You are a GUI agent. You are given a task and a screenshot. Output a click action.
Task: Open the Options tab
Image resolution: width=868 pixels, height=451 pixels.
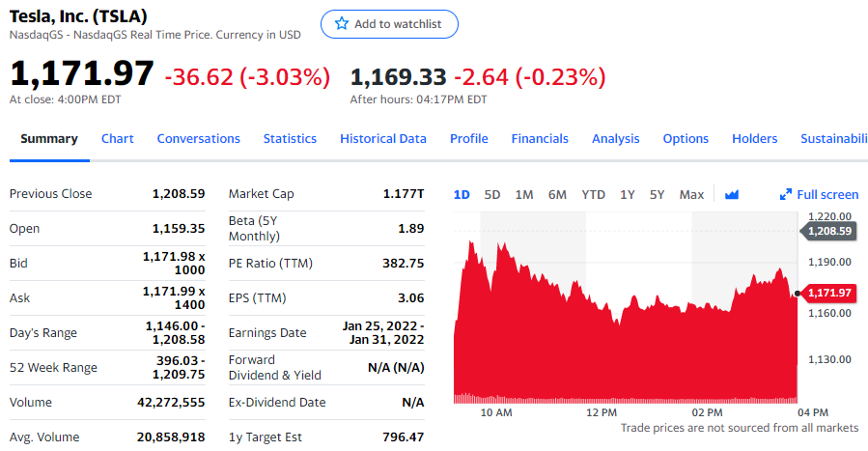click(686, 138)
